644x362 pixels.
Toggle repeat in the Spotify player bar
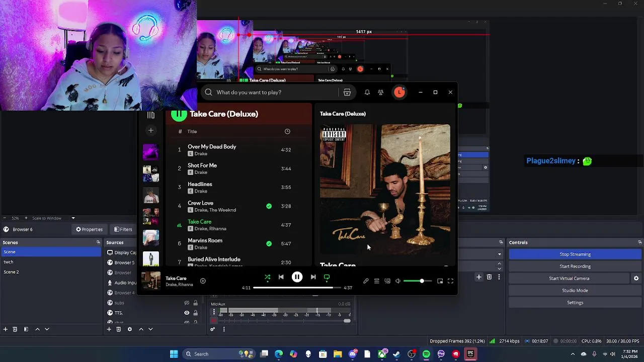coord(327,277)
